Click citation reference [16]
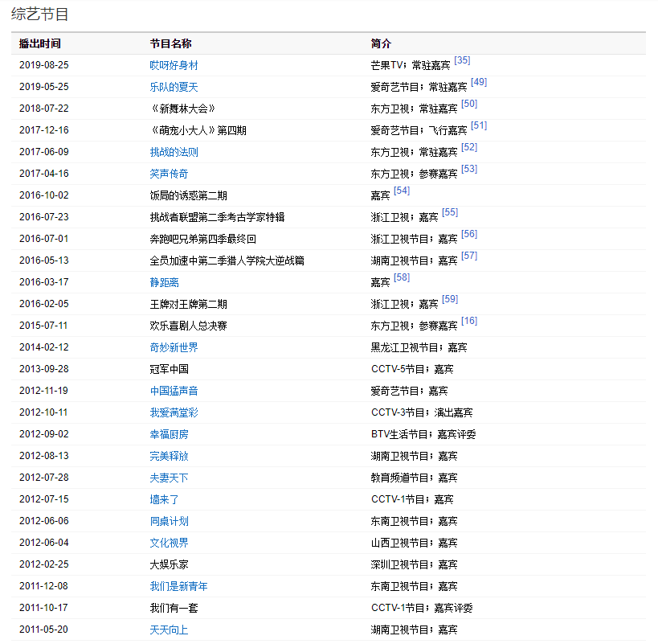This screenshot has width=658, height=644. pyautogui.click(x=469, y=321)
